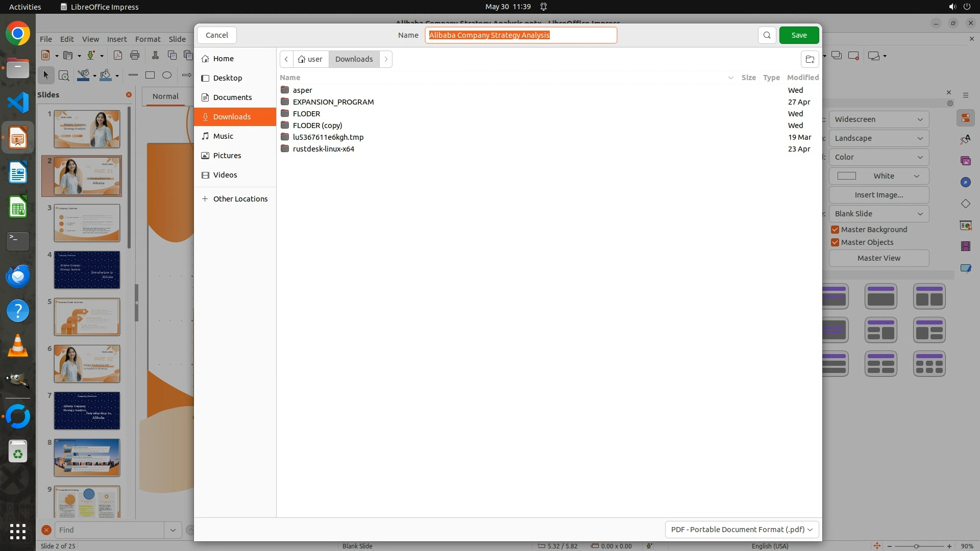Click the export as PDF toolbar icon
The width and height of the screenshot is (980, 551).
tap(118, 56)
